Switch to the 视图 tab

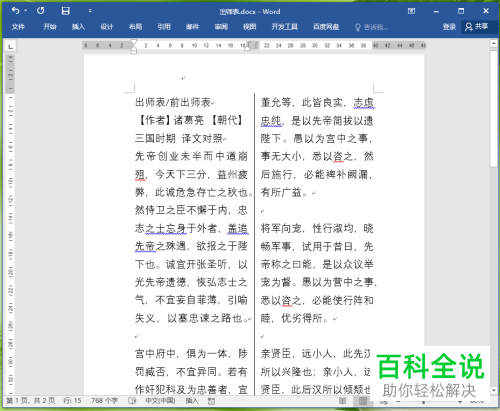250,27
